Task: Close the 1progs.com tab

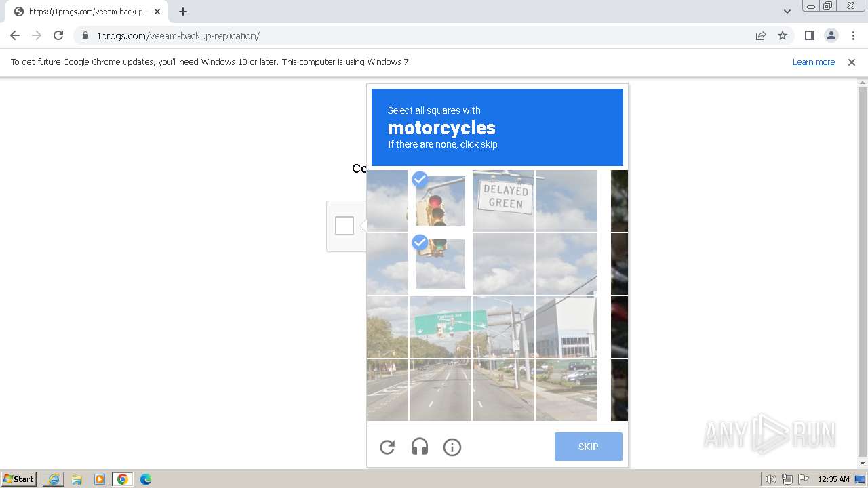Action: 157,12
